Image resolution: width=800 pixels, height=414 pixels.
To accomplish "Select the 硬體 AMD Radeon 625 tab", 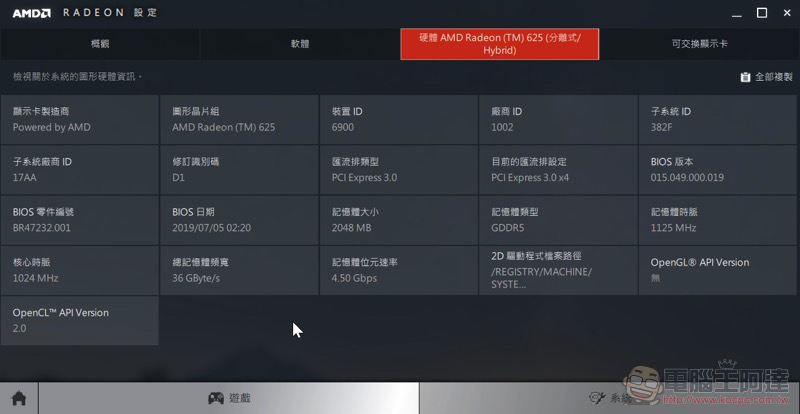I will point(500,44).
